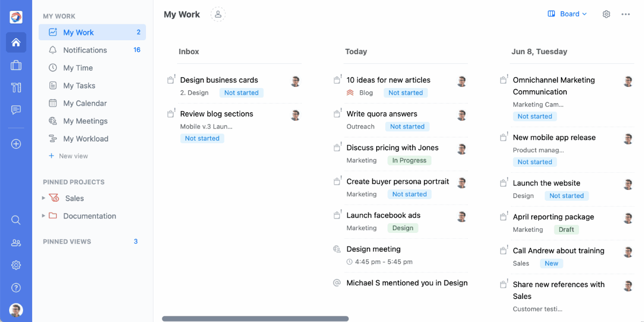Viewport: 644px width, 322px height.
Task: Open search from the magnifier icon
Action: [x=16, y=220]
